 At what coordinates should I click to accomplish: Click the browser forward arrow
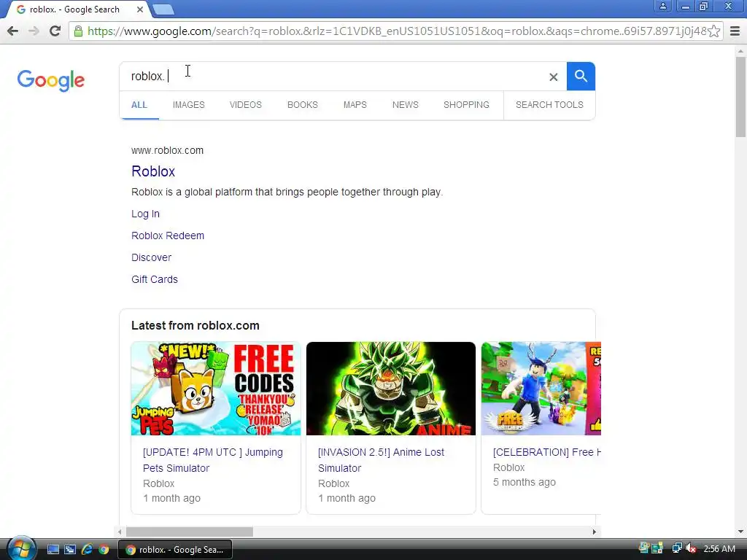click(34, 31)
